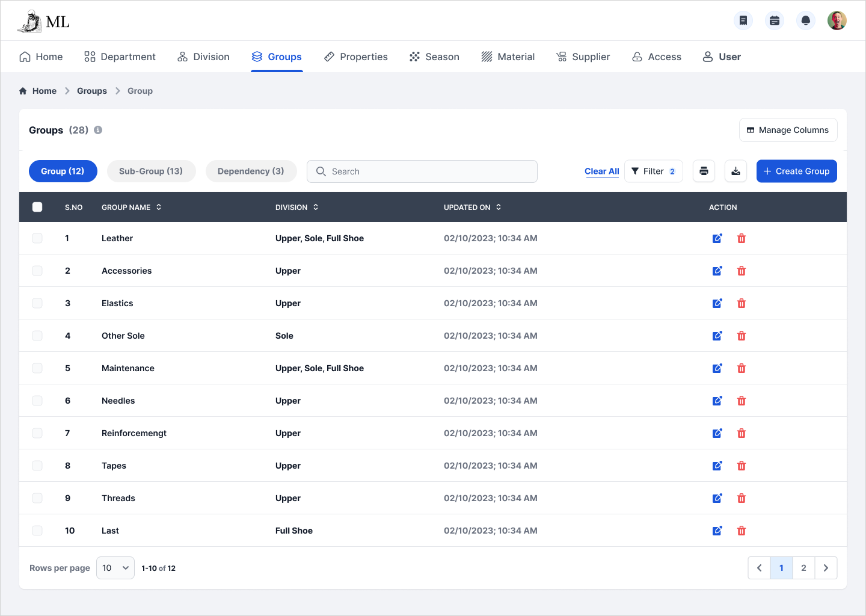866x616 pixels.
Task: Edit the Reinforcemengt group
Action: coord(717,433)
